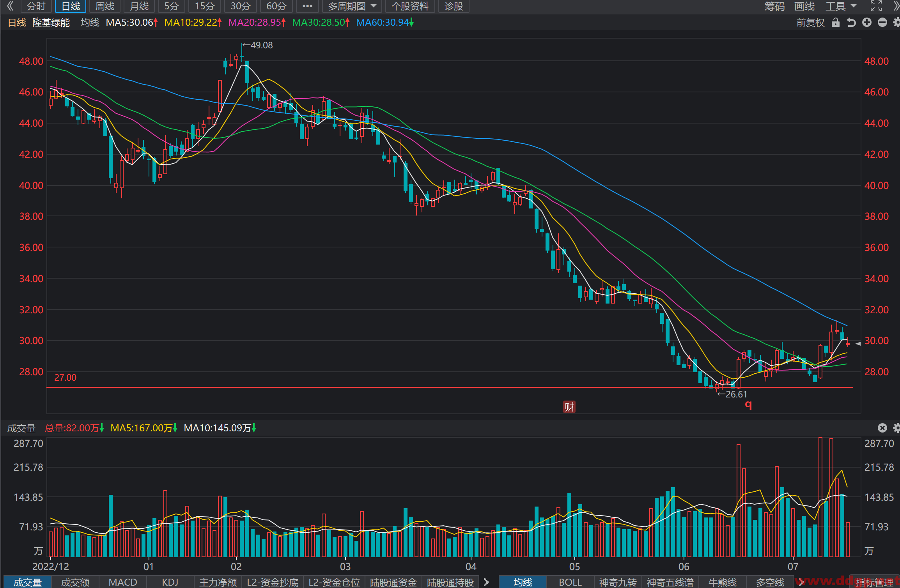This screenshot has height=588, width=900.
Task: Open main chart settings gear
Action: (x=896, y=23)
